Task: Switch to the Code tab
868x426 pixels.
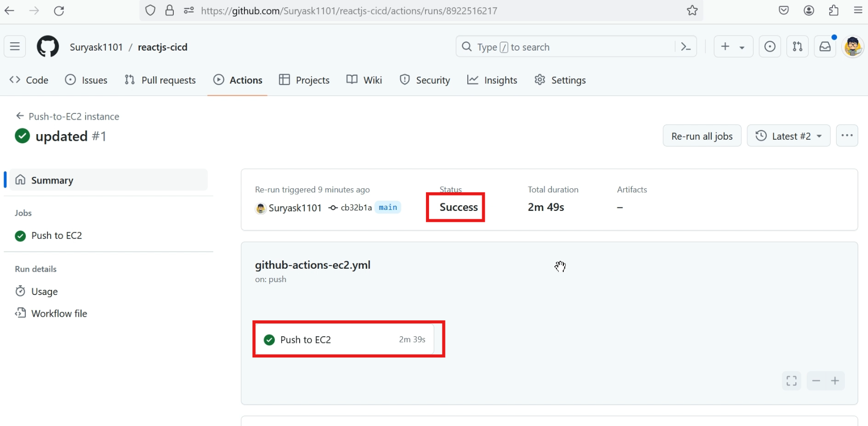Action: (29, 80)
